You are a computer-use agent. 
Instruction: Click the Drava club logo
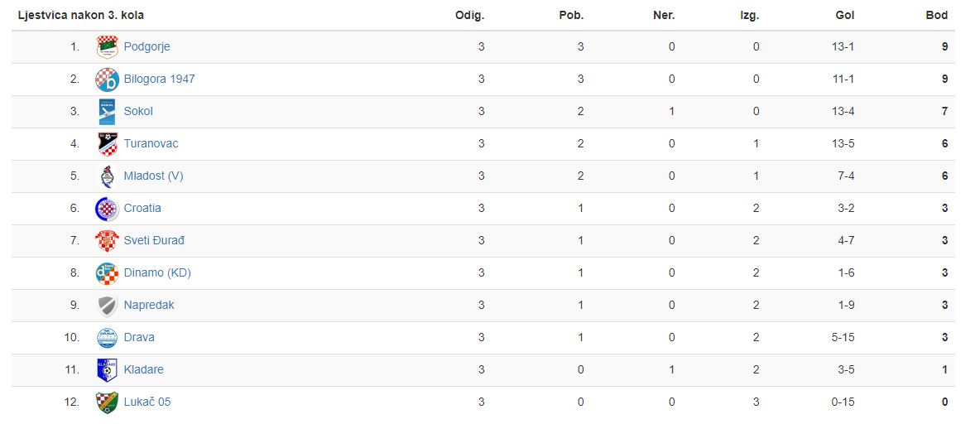click(107, 338)
